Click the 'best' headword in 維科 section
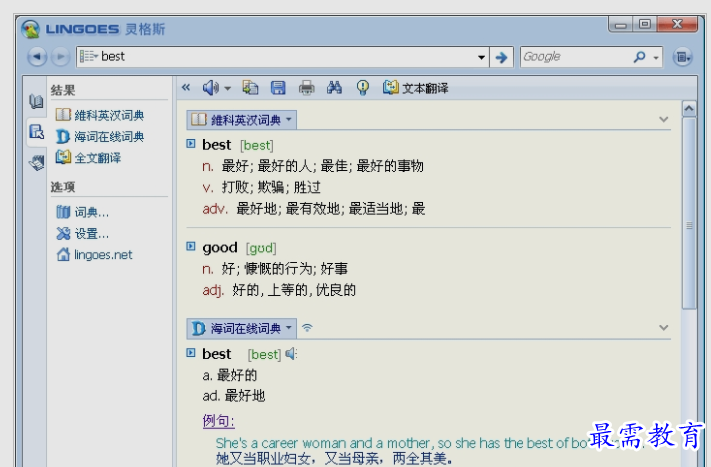This screenshot has height=467, width=711. 217,145
